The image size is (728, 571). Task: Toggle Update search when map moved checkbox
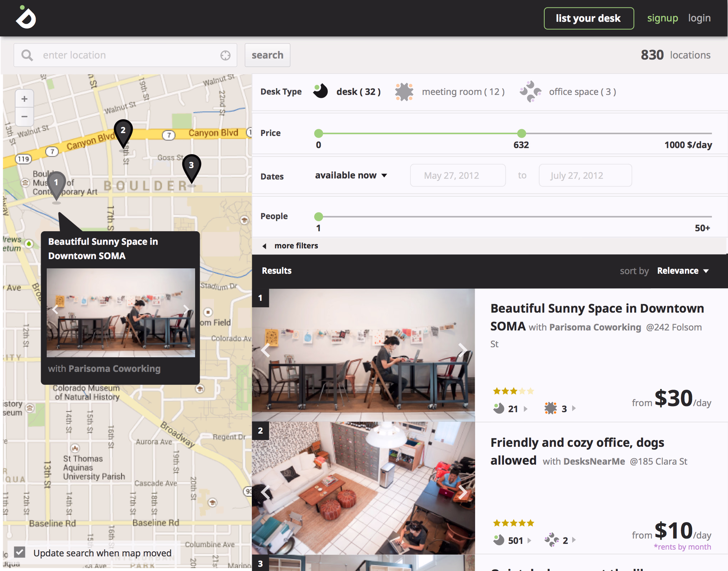20,552
